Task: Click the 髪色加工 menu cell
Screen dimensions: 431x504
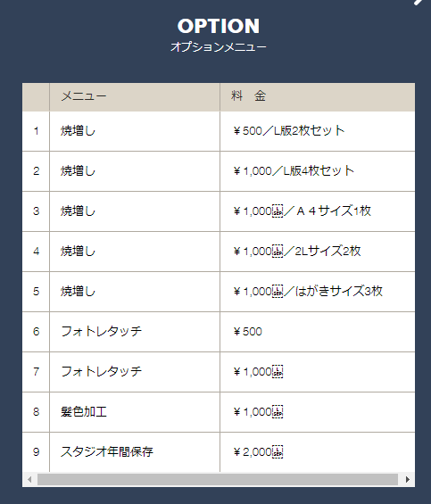Action: [x=135, y=412]
